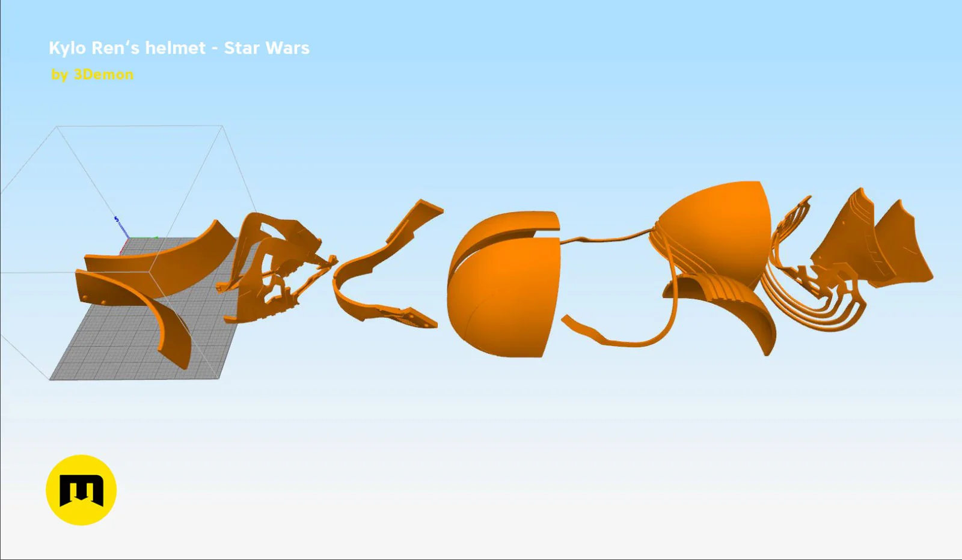Open the "by 3Demon" author link
The image size is (962, 560).
pyautogui.click(x=92, y=75)
